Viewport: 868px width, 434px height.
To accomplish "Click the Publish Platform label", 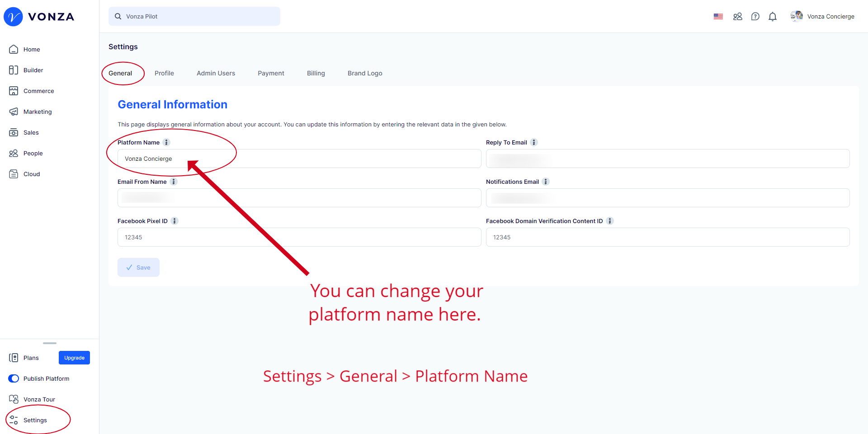I will (47, 378).
